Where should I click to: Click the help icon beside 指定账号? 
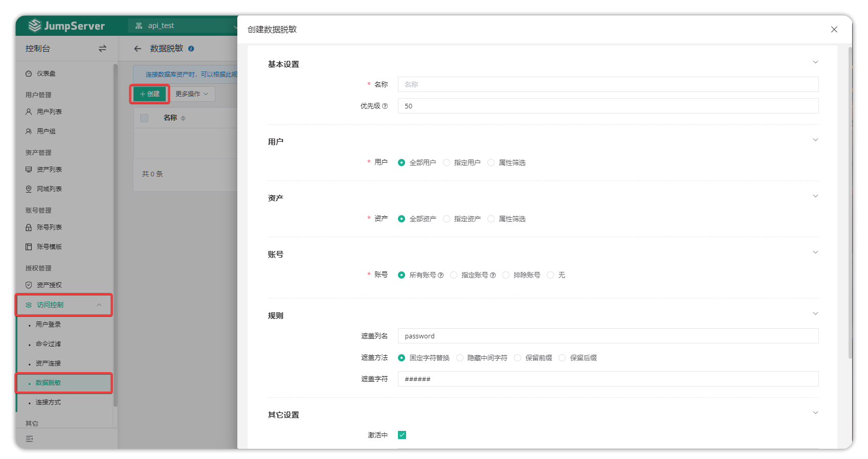tap(493, 276)
